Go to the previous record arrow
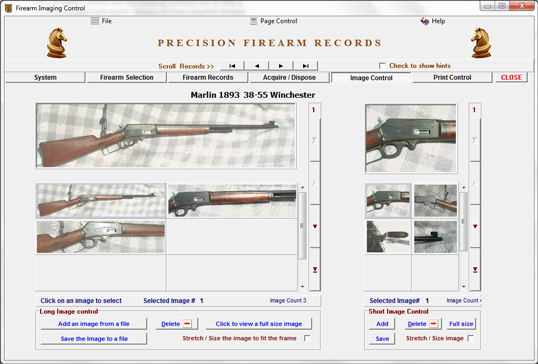Screen dimensions: 538x364 coord(257,66)
